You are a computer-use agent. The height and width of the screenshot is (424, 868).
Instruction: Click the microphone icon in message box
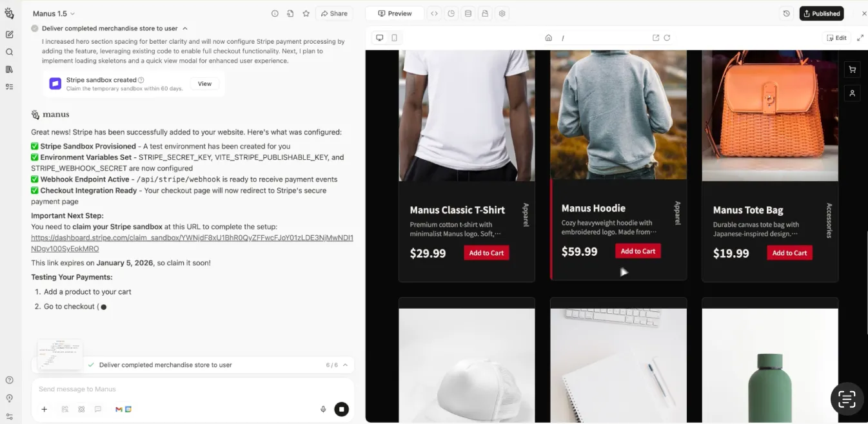323,409
